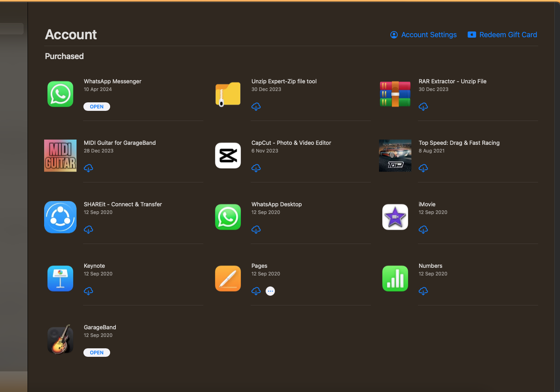The image size is (560, 392).
Task: Click the CapCut - Photo & Video Editor title
Action: pyautogui.click(x=291, y=143)
